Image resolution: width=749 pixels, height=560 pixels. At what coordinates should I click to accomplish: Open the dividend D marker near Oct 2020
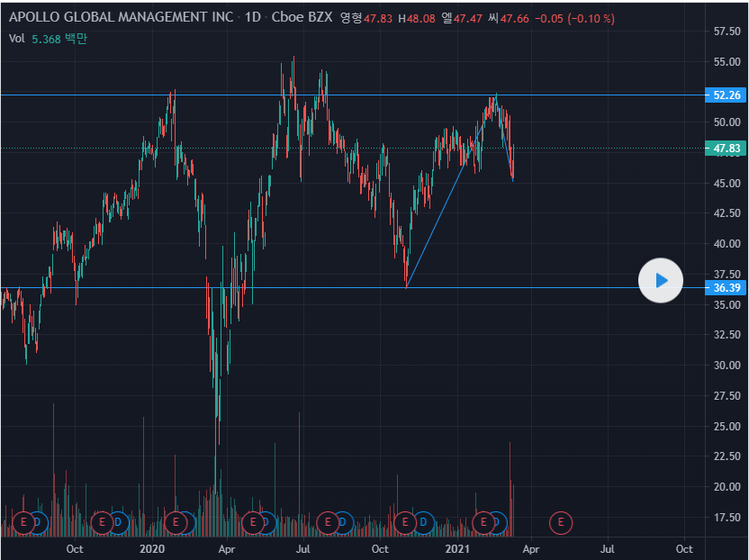point(420,521)
